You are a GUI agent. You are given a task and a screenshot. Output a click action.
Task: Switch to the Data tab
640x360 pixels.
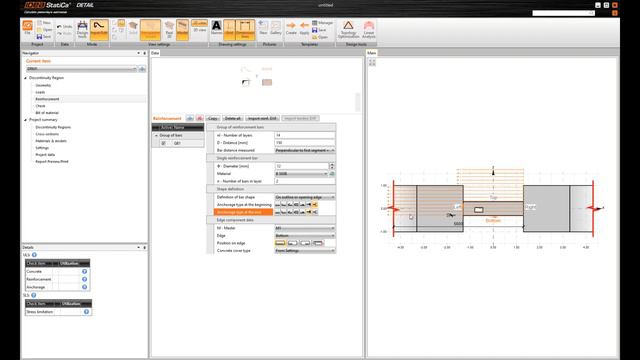click(155, 53)
